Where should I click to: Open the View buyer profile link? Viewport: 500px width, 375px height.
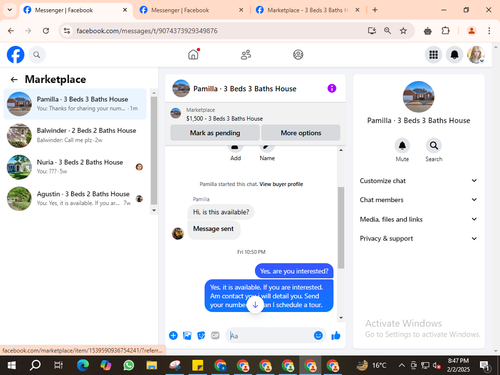[x=281, y=184]
